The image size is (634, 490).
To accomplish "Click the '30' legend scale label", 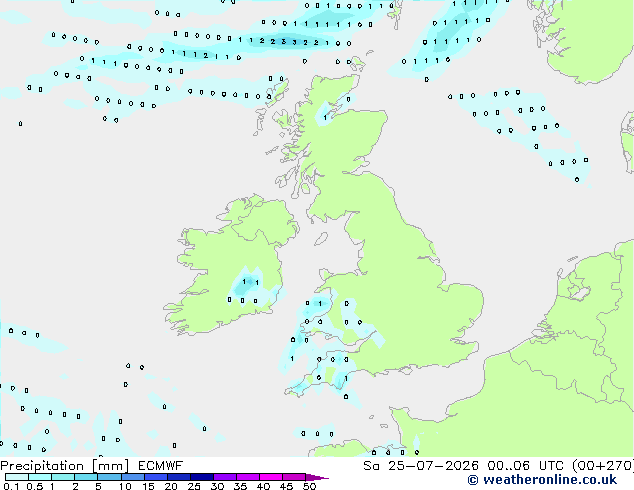I will tap(217, 486).
